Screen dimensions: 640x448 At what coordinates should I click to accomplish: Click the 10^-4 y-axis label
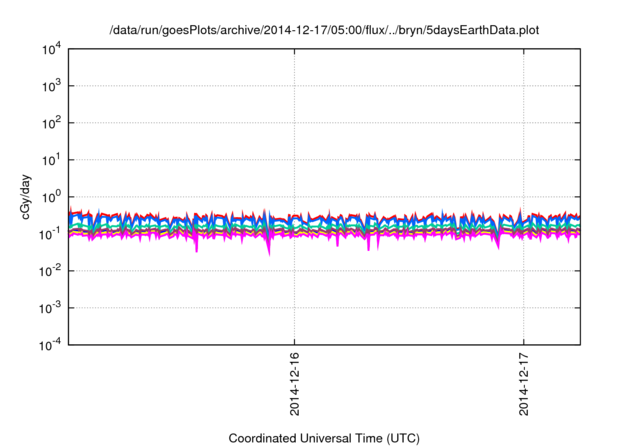click(x=50, y=345)
